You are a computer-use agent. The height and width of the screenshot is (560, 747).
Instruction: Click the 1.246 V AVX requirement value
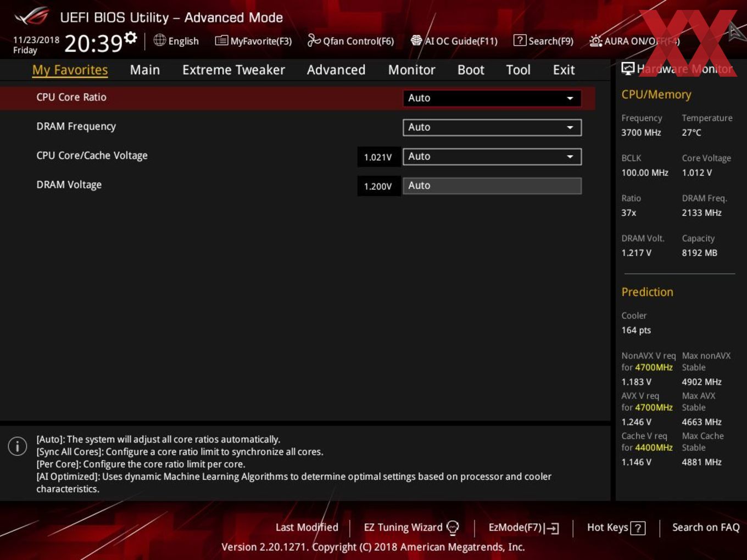636,422
